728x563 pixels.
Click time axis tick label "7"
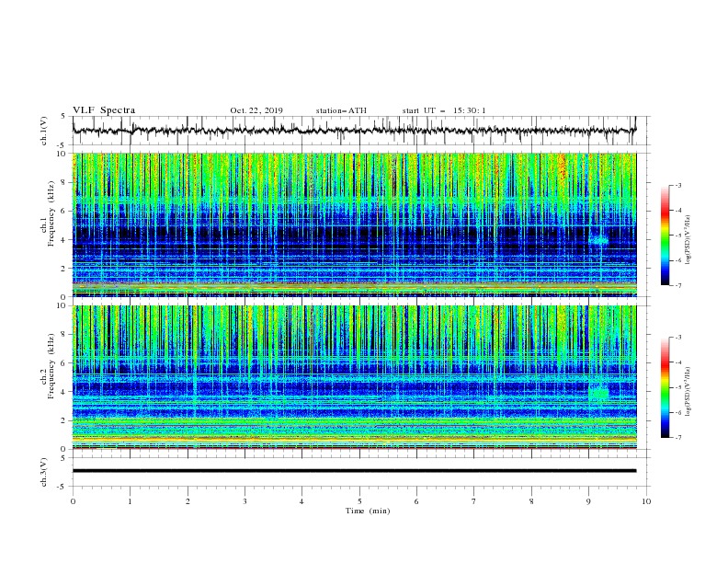click(x=474, y=501)
